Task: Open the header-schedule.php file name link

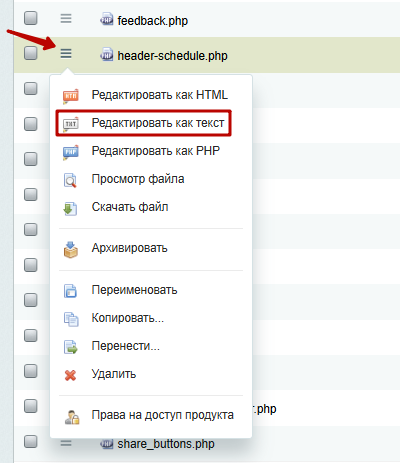Action: 172,56
